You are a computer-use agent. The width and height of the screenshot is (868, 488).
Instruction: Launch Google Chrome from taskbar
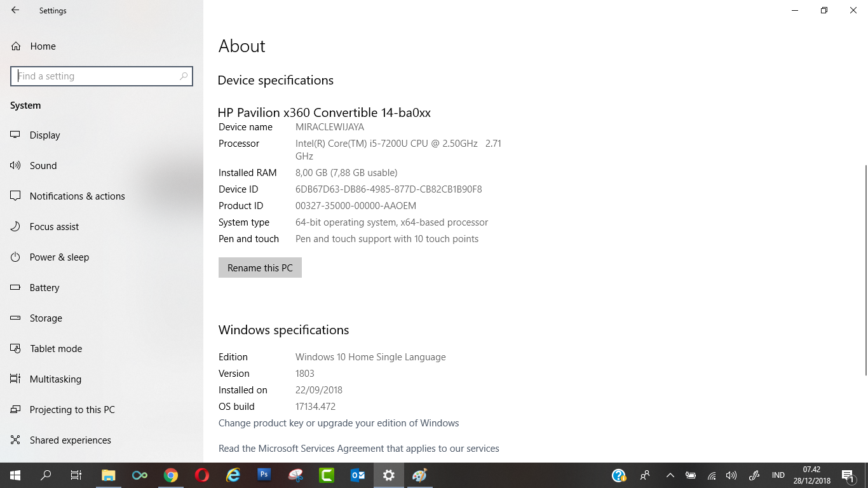[171, 475]
